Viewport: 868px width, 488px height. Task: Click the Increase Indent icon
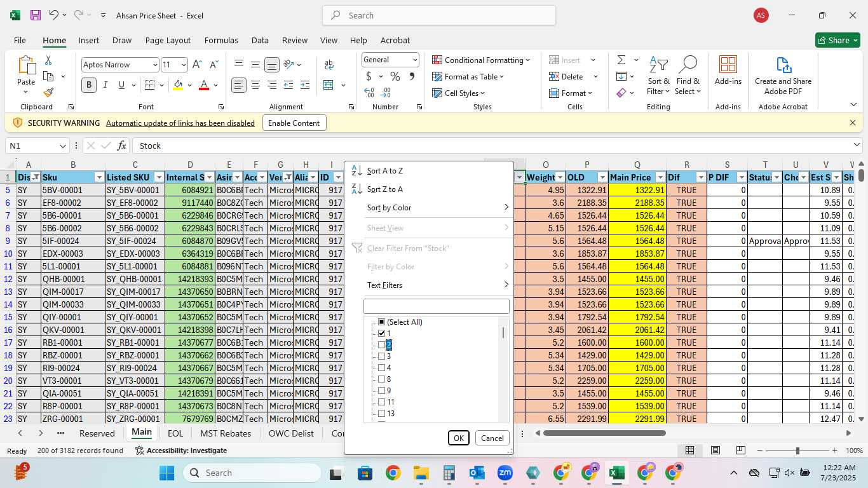tap(305, 85)
